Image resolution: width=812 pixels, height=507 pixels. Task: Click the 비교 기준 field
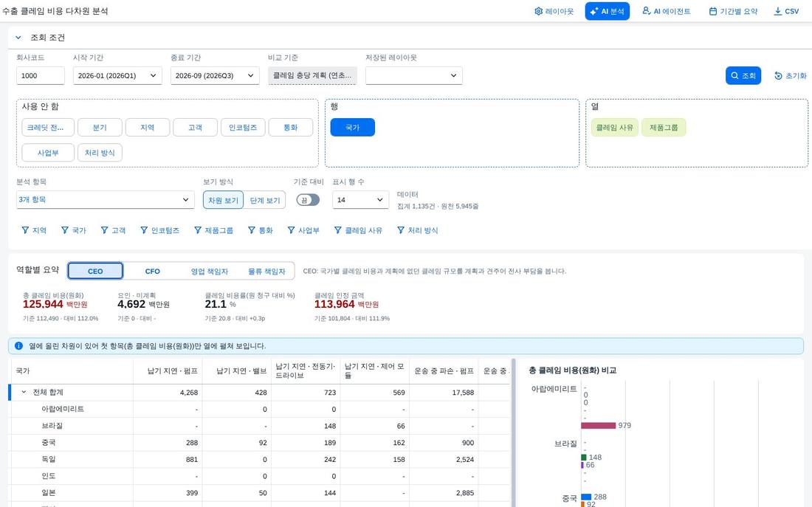(312, 75)
